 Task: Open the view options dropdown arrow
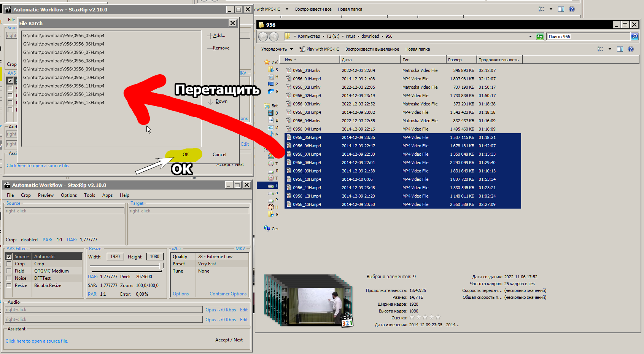610,49
